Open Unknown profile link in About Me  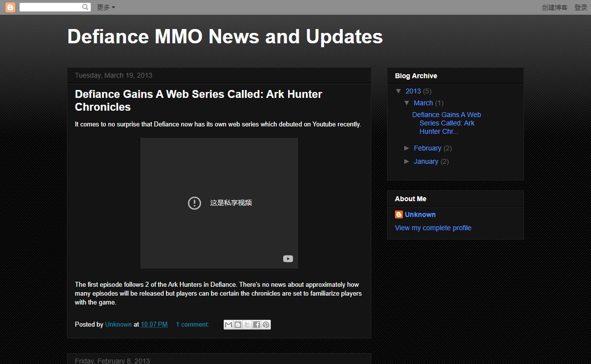(420, 214)
